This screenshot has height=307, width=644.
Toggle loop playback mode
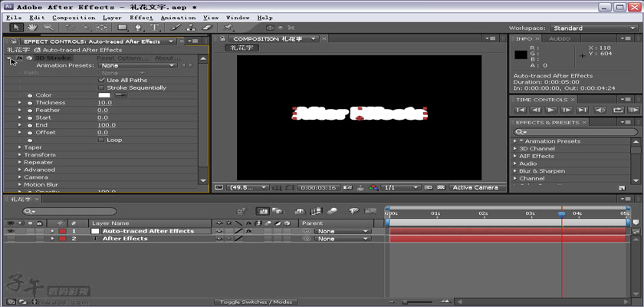pyautogui.click(x=617, y=110)
